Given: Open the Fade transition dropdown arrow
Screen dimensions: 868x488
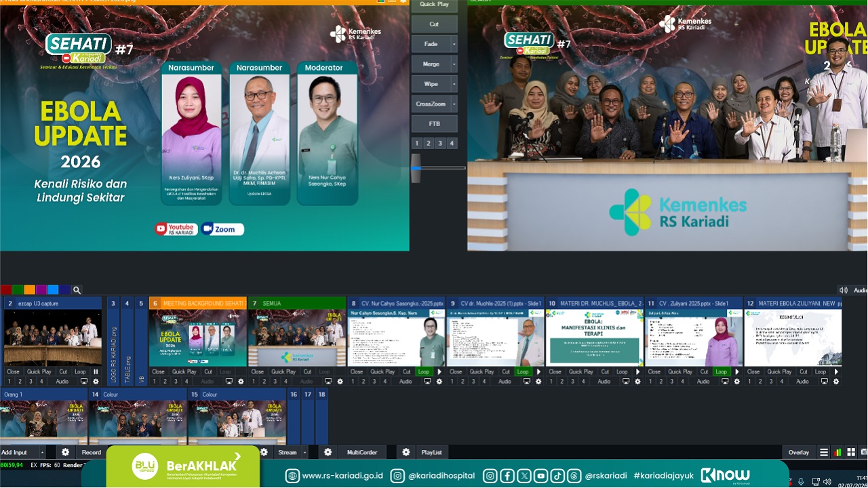Looking at the screenshot, I should click(454, 44).
